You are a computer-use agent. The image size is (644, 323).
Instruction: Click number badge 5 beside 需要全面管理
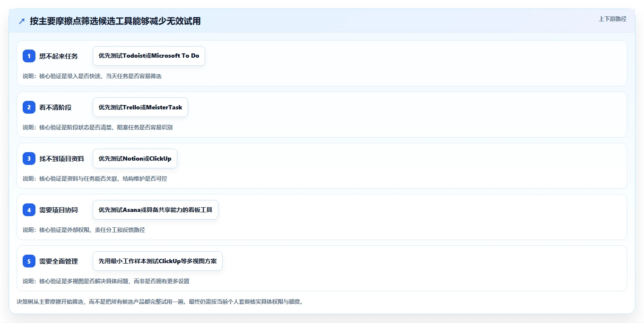pos(29,261)
